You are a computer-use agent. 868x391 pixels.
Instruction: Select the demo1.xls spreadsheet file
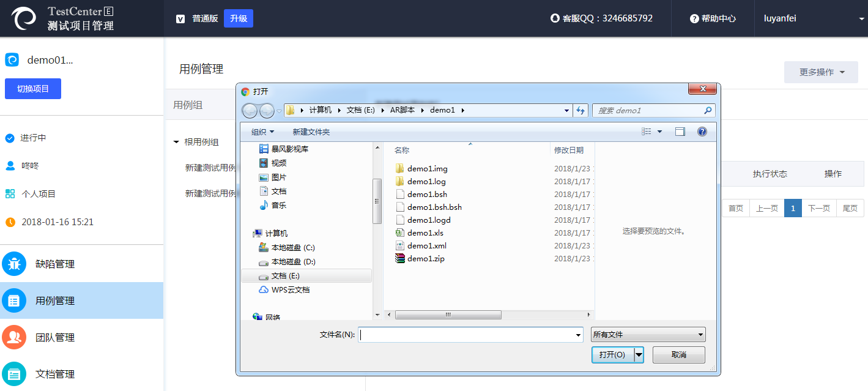[425, 233]
